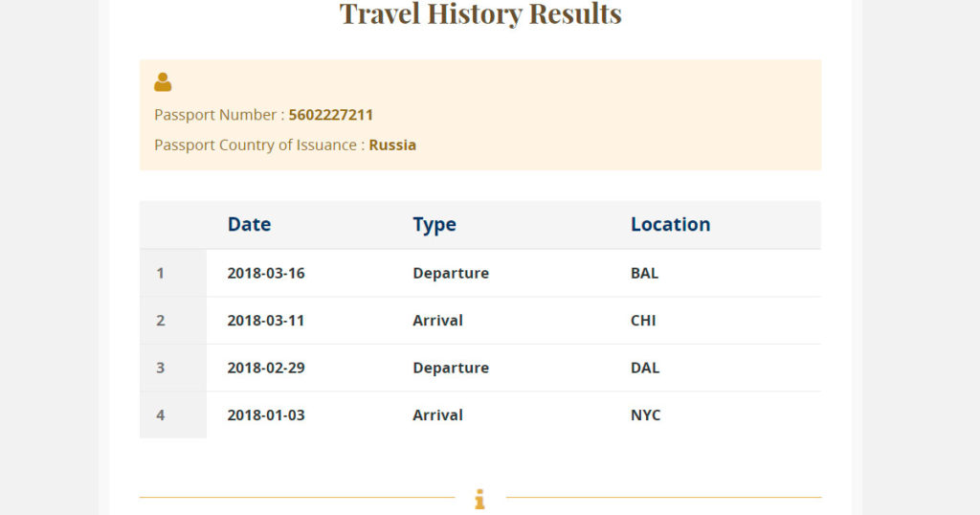Click the Russia country of issuance

[x=392, y=146]
